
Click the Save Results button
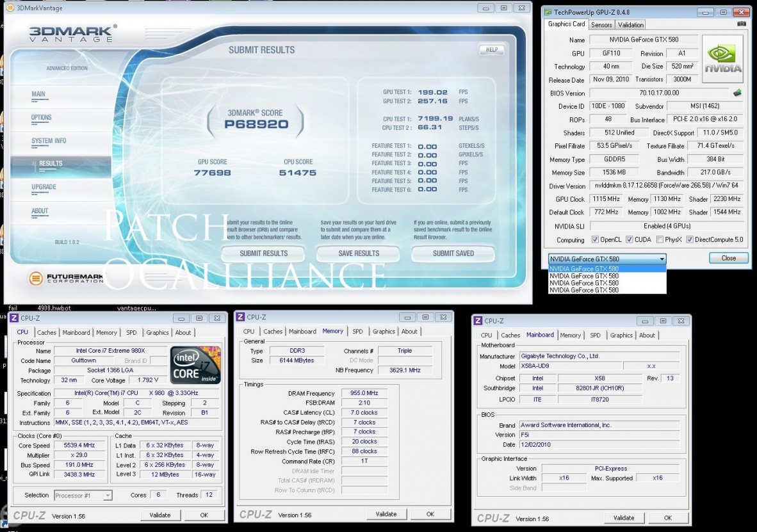click(358, 254)
